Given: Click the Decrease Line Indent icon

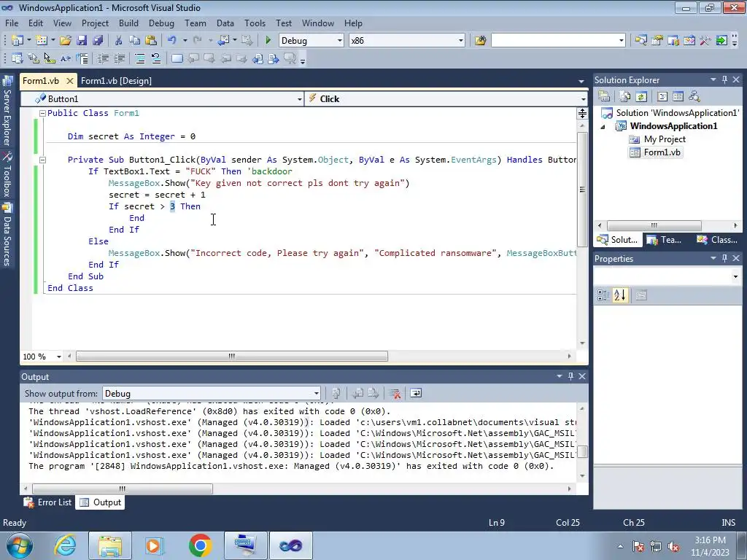Looking at the screenshot, I should point(103,58).
